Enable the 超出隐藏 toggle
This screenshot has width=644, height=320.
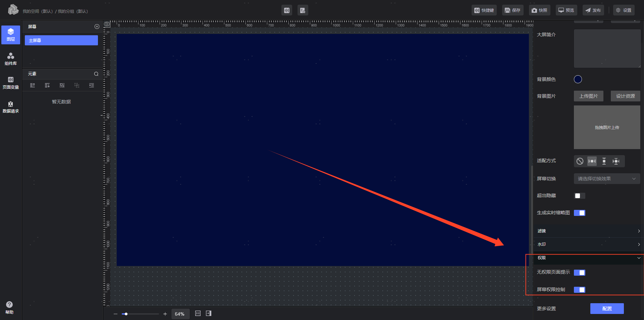[579, 196]
